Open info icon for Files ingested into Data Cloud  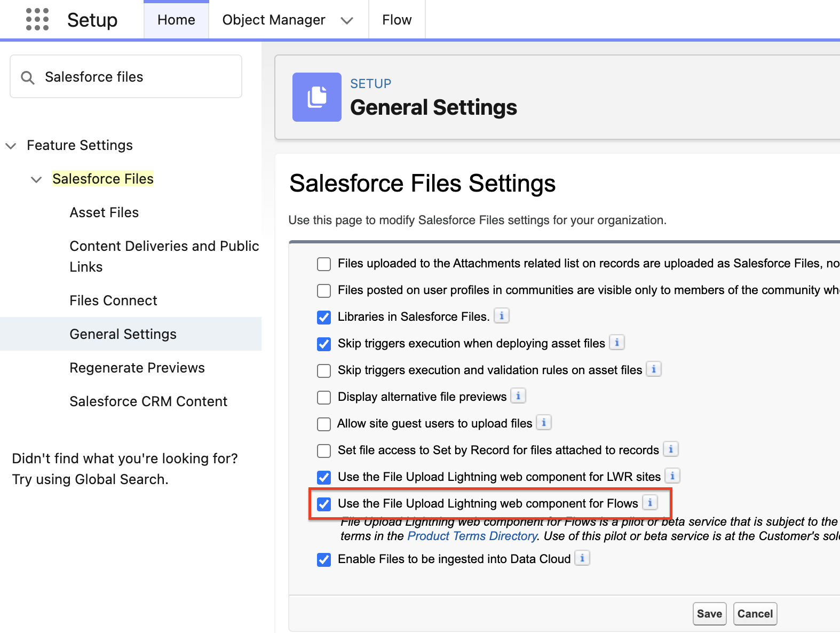pos(582,558)
